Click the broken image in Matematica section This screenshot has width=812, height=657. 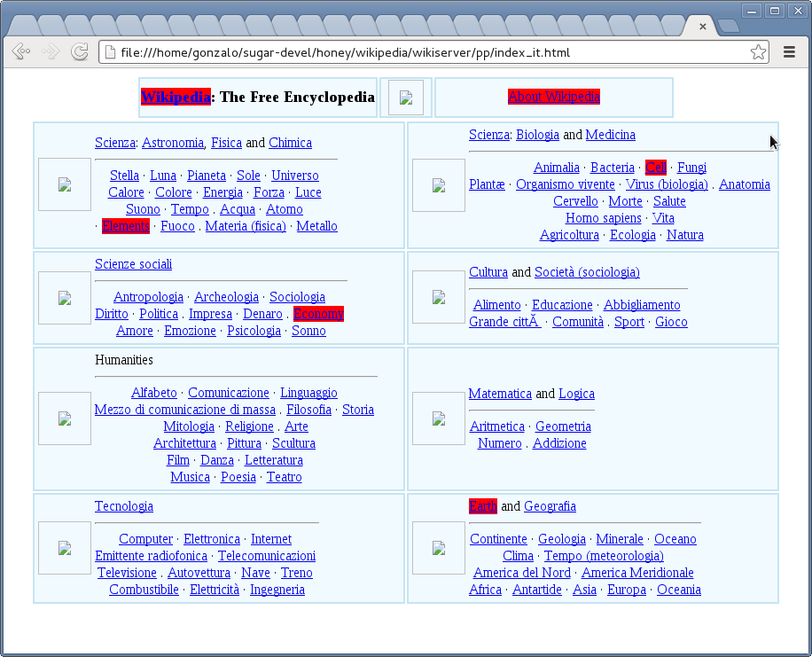439,418
